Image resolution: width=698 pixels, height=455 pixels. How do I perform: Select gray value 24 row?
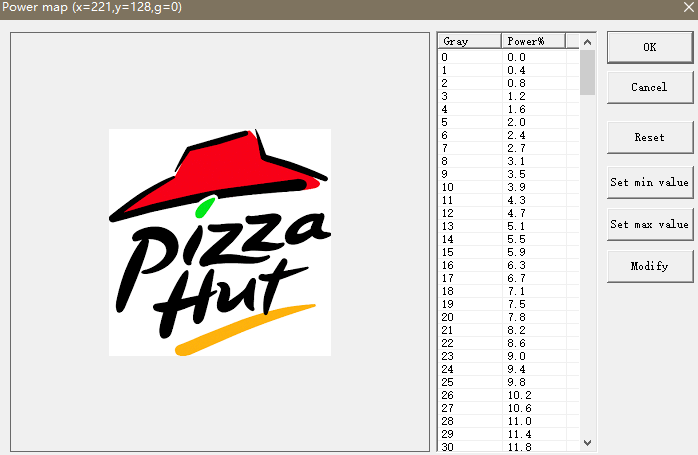click(x=509, y=369)
